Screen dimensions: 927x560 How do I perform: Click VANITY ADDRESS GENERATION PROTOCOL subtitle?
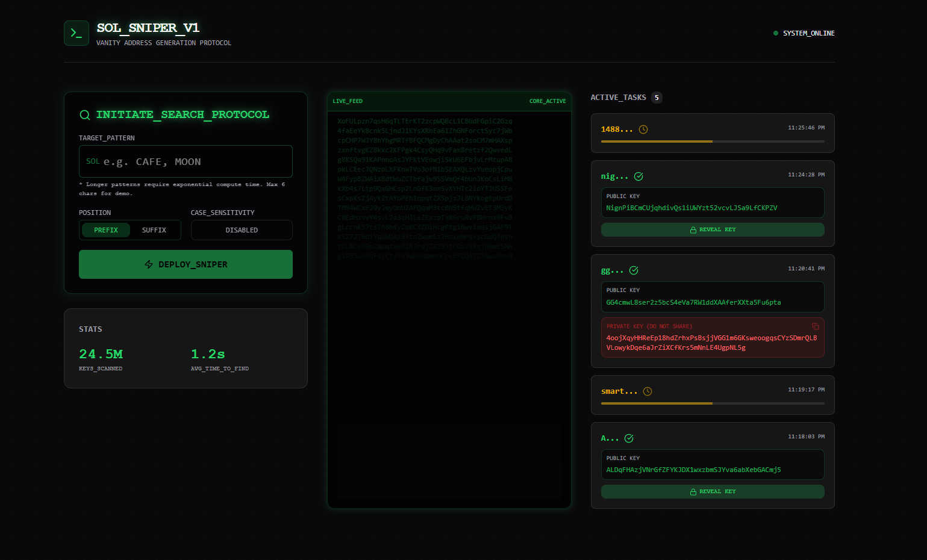[x=164, y=43]
